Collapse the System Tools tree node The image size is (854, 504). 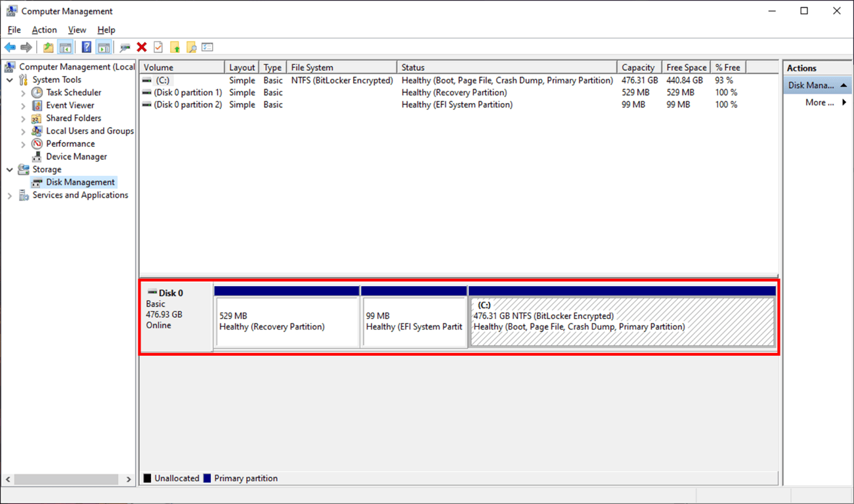click(10, 79)
